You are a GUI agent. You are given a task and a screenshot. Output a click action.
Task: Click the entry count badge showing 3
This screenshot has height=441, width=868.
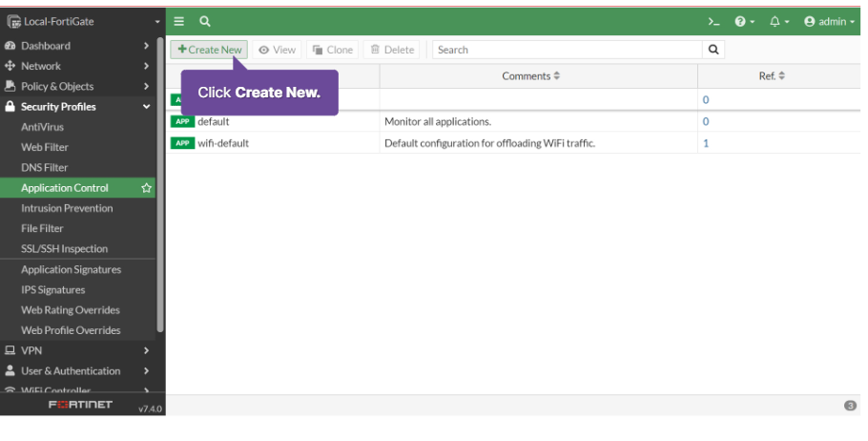[x=850, y=406]
